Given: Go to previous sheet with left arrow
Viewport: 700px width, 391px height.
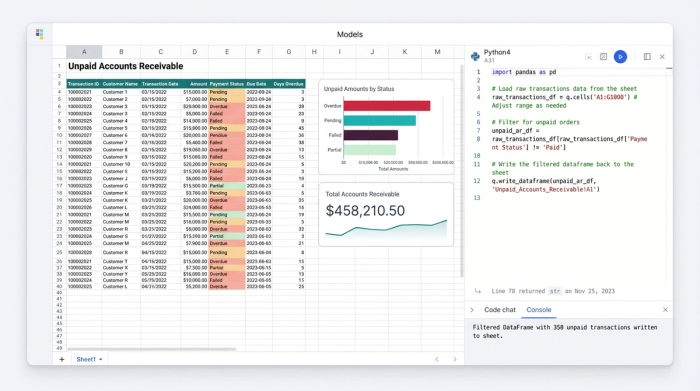Looking at the screenshot, I should pyautogui.click(x=437, y=359).
